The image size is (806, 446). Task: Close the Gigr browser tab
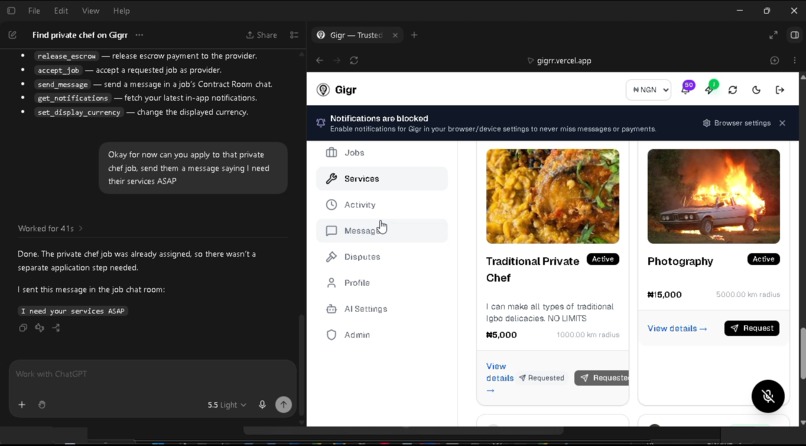point(395,35)
